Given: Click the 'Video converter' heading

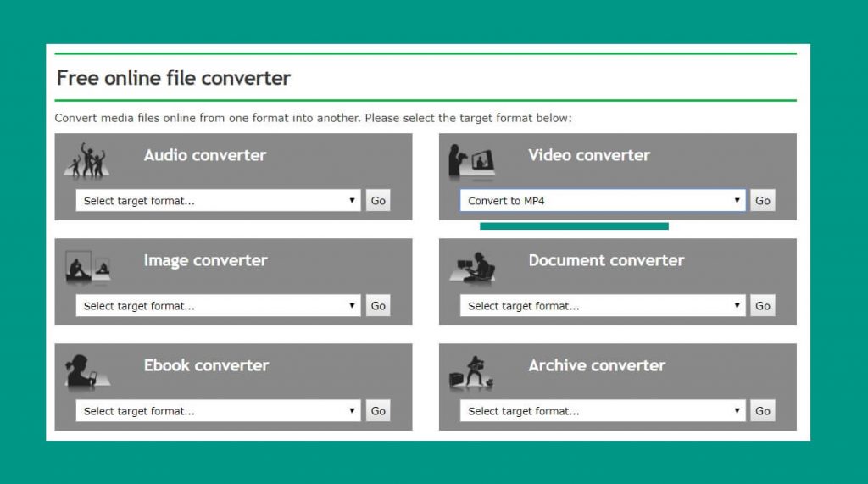Looking at the screenshot, I should coord(589,155).
